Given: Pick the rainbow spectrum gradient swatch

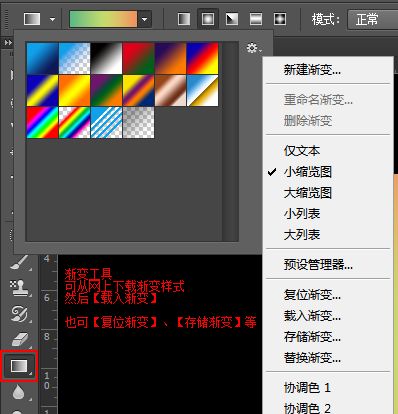Looking at the screenshot, I should click(x=42, y=122).
